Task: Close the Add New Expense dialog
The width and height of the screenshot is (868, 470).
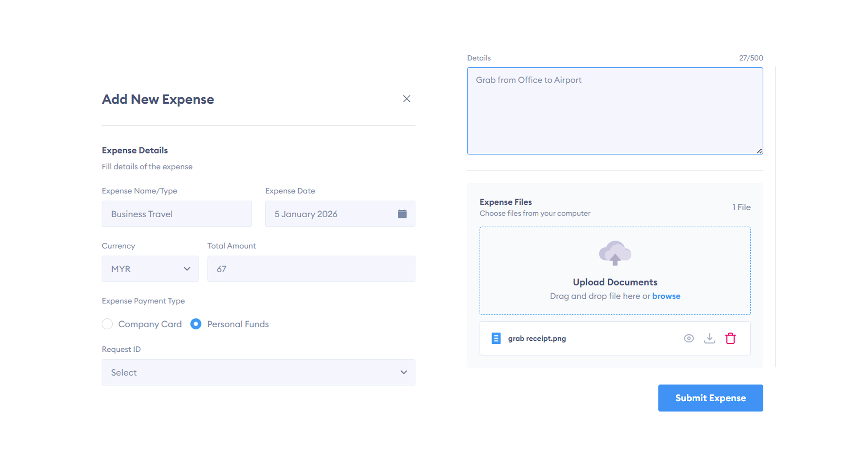Action: click(x=407, y=99)
